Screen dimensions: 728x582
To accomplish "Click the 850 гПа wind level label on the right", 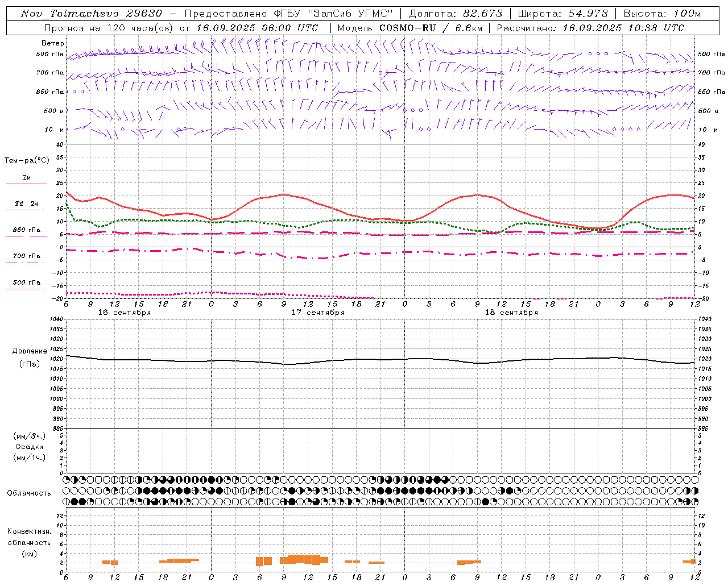I will pos(712,92).
